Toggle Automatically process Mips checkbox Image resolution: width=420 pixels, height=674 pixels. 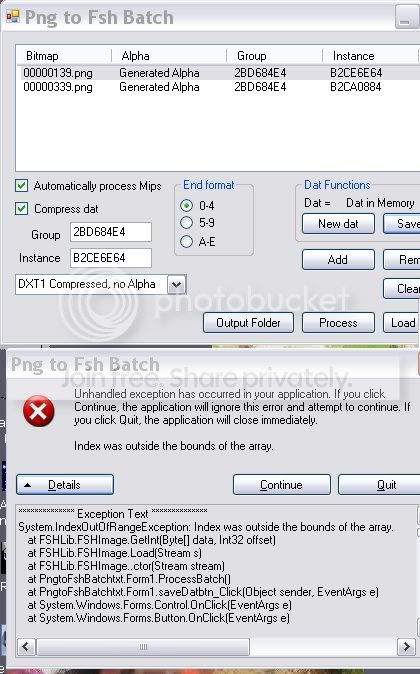click(21, 186)
